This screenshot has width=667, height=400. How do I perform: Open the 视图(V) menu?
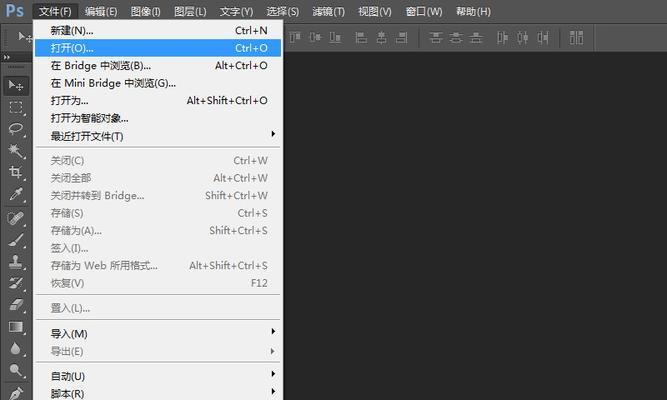[x=375, y=11]
